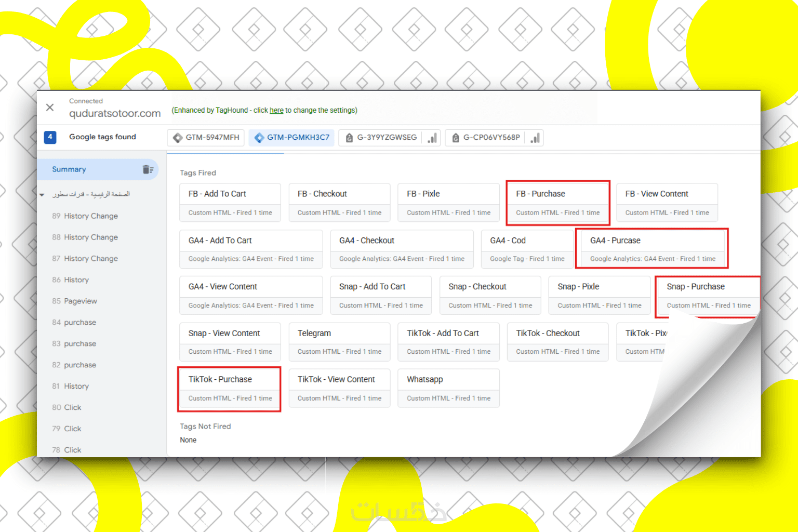The height and width of the screenshot is (532, 798).
Task: Select event 80 Click
Action: (66, 407)
